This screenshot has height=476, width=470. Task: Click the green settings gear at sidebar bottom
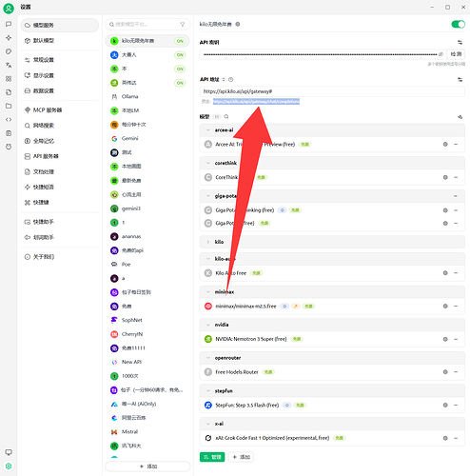click(x=9, y=466)
